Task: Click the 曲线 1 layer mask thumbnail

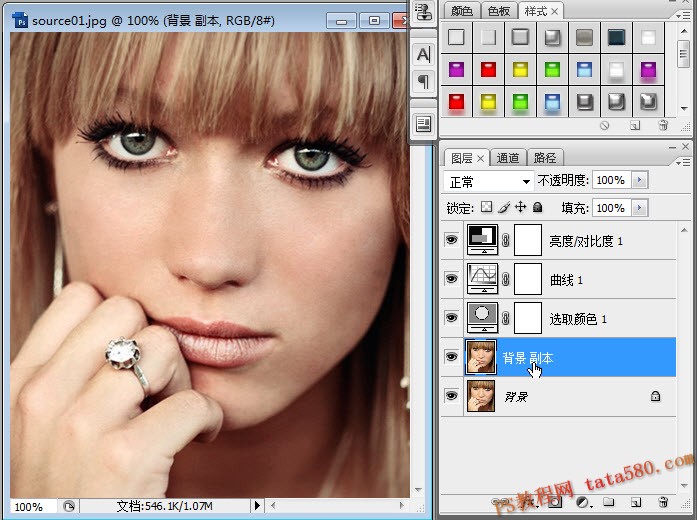Action: tap(528, 279)
